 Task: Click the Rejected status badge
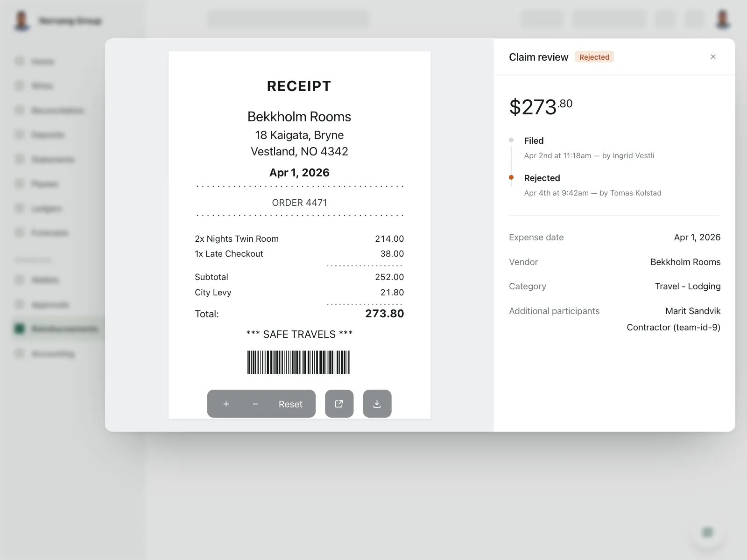pyautogui.click(x=594, y=57)
